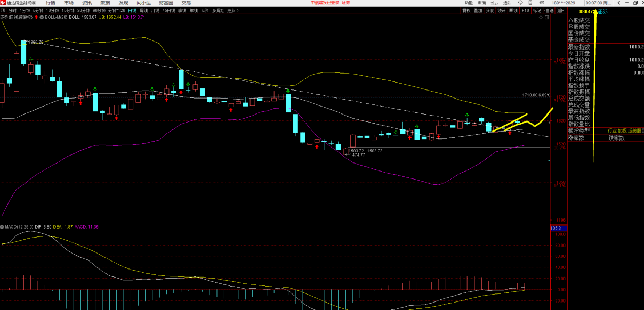Click the panel layout icon left of 分时

tap(3, 10)
